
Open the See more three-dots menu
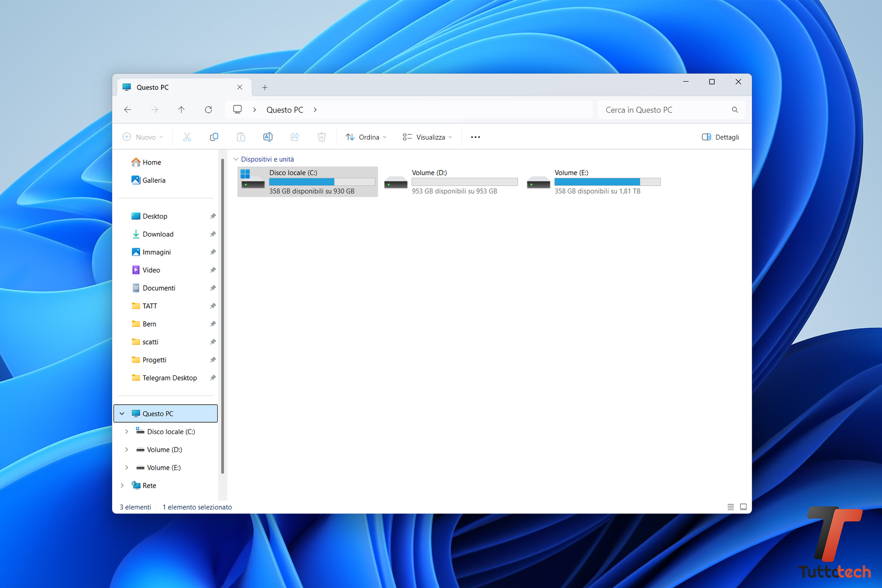click(x=475, y=137)
